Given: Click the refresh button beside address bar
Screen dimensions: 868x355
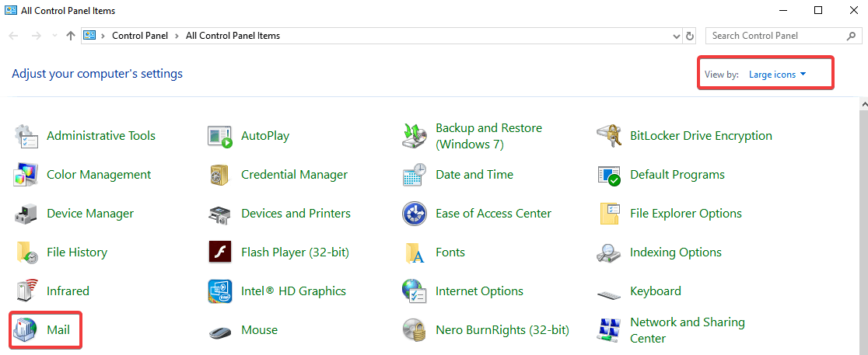Looking at the screenshot, I should (690, 36).
